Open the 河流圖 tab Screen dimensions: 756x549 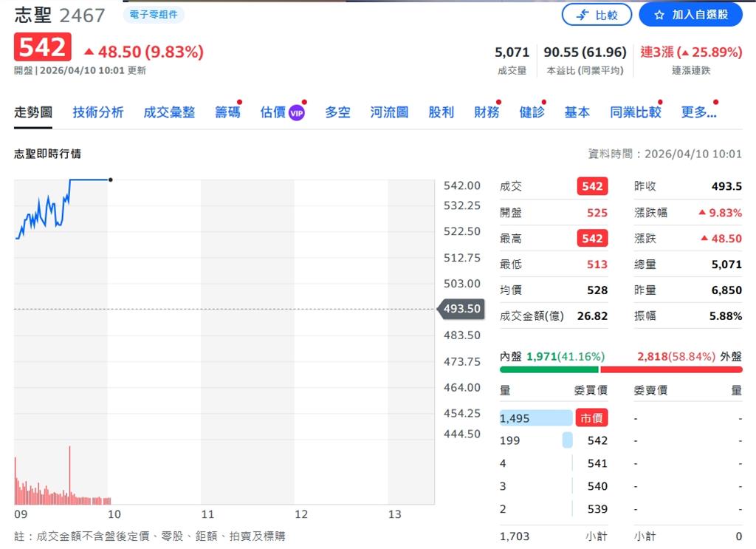(388, 112)
